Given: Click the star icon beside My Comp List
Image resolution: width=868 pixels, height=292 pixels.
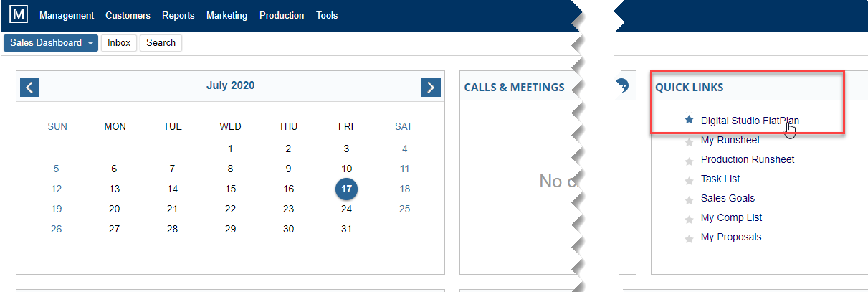Looking at the screenshot, I should point(690,218).
